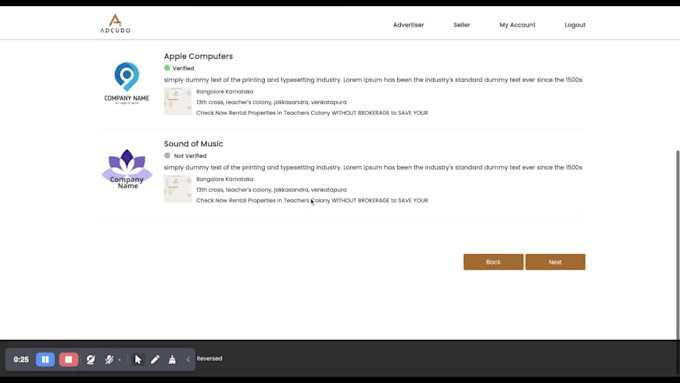Collapse recorder toolbar with chevron
This screenshot has height=383, width=680.
188,359
